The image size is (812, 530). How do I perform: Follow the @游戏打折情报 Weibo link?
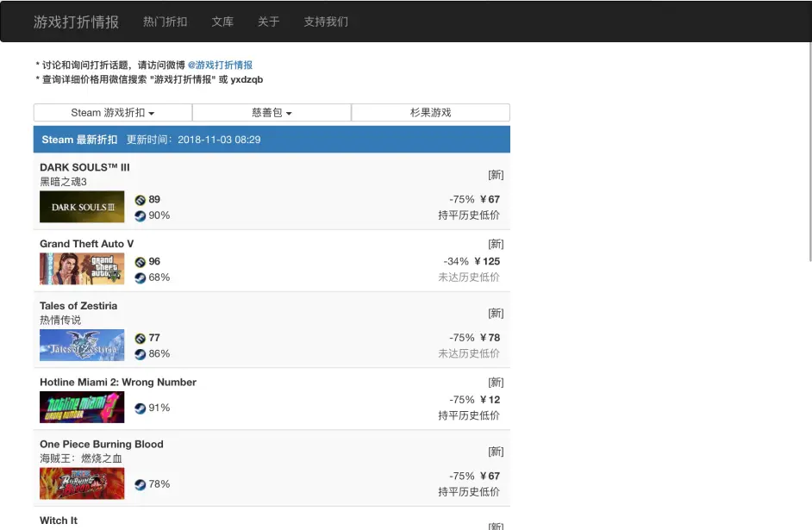(220, 65)
